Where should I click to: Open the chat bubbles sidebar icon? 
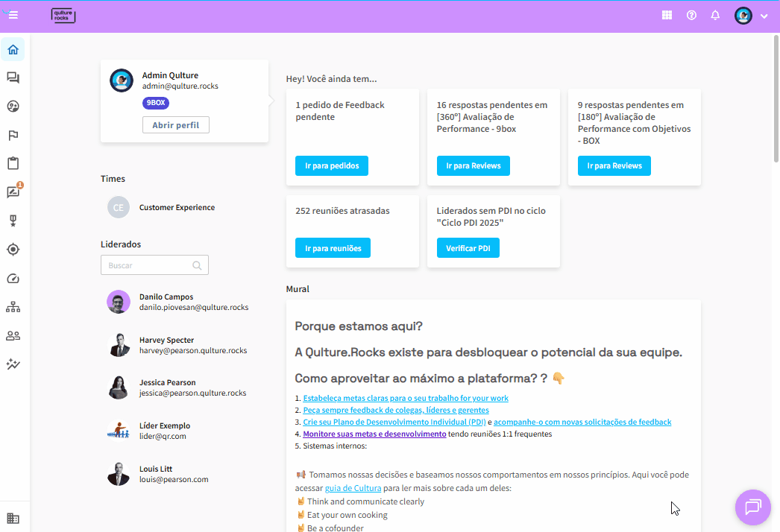(x=13, y=78)
